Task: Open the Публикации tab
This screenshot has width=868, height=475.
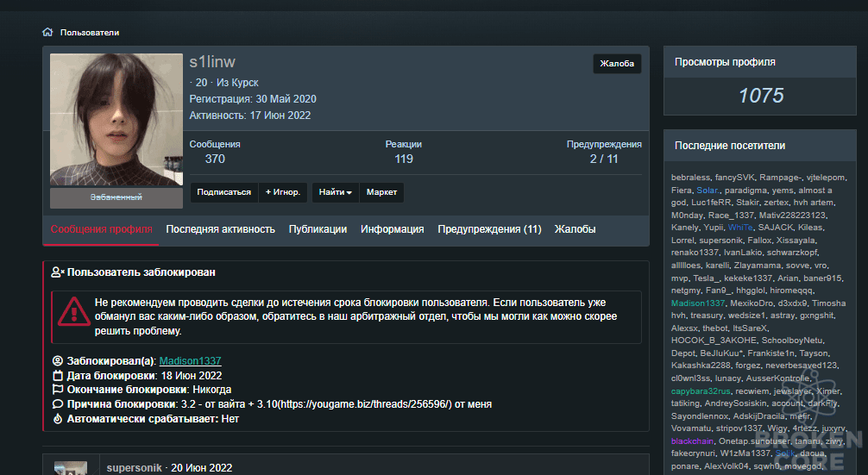Action: pos(318,229)
